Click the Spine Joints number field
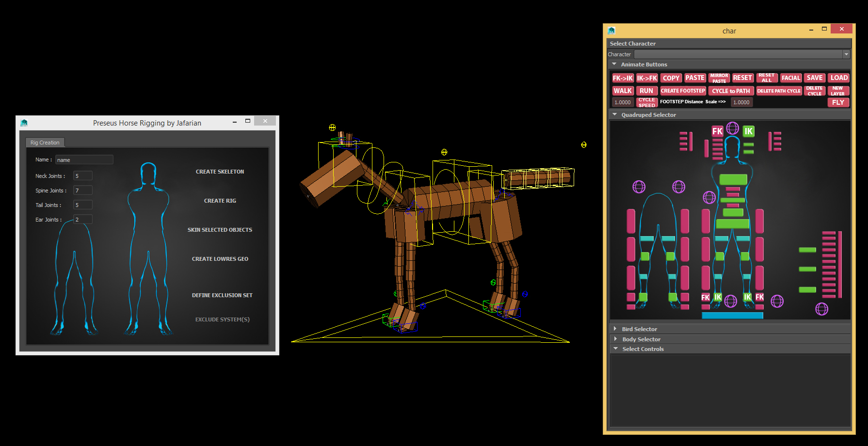This screenshot has width=868, height=446. pyautogui.click(x=82, y=191)
